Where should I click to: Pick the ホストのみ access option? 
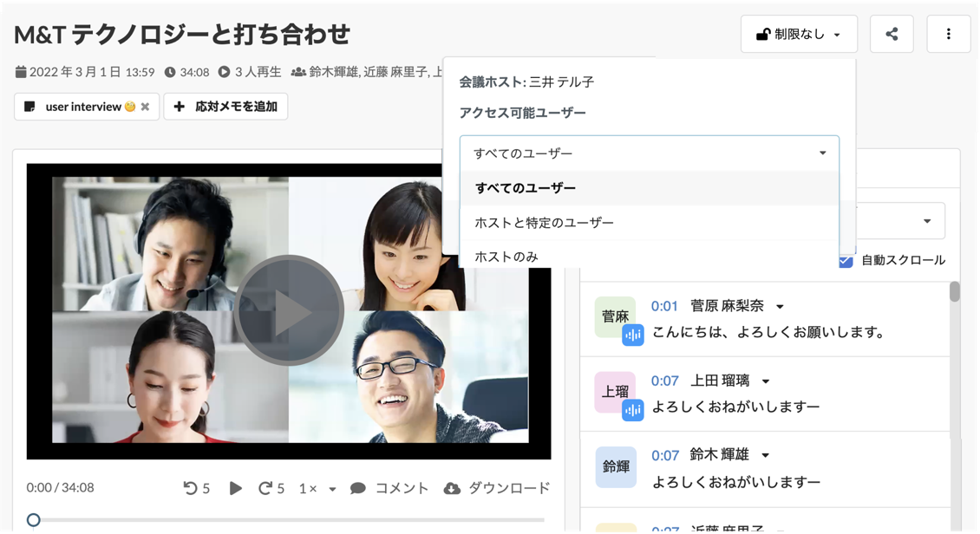pyautogui.click(x=506, y=256)
